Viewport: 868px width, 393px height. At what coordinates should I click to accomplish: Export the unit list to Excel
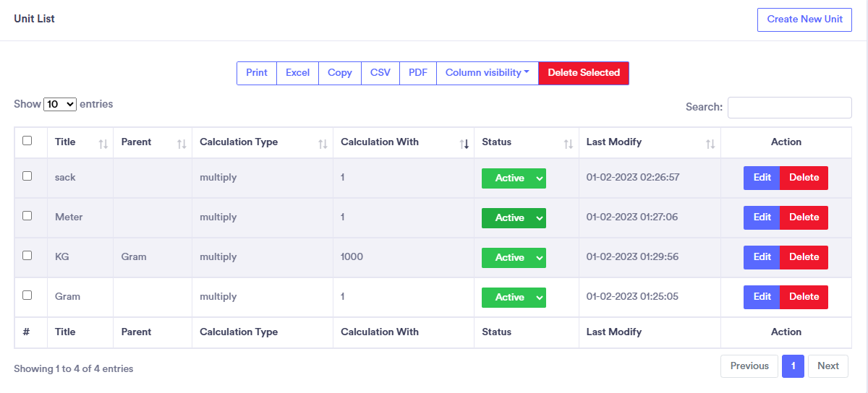coord(297,73)
